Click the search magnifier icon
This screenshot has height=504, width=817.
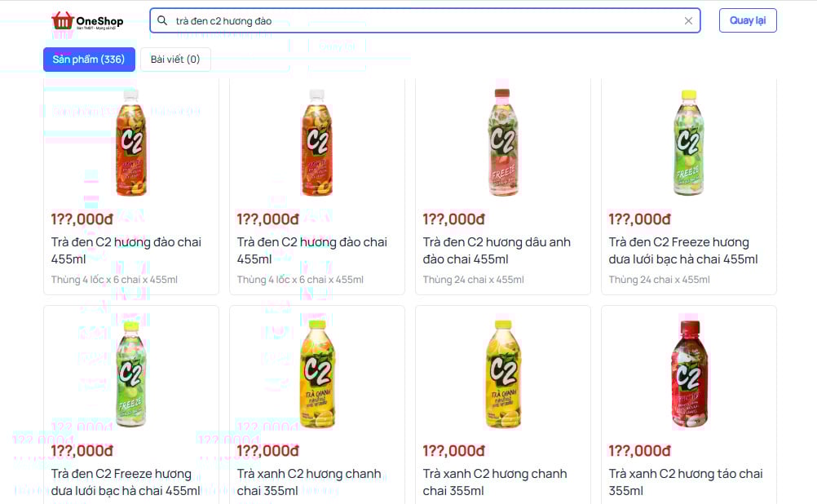(x=162, y=20)
